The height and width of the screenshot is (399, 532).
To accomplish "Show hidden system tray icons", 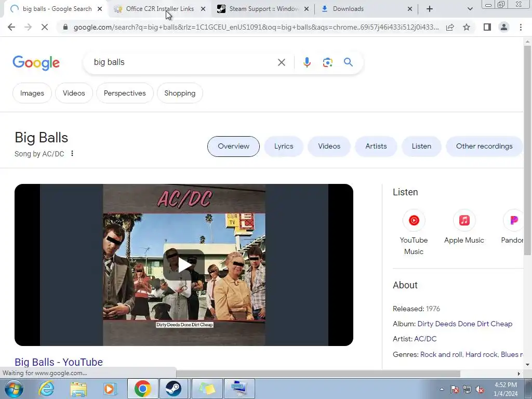I will 442,389.
